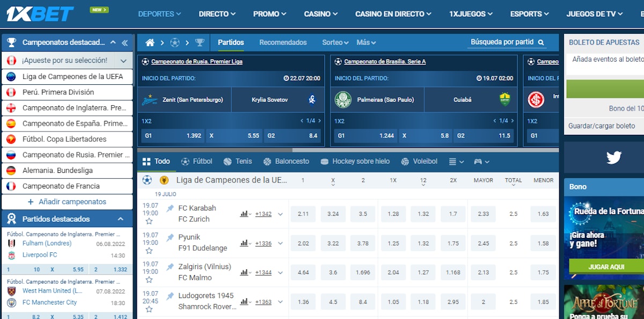Expand the DEPORTES dropdown menu
The image size is (644, 319).
(x=159, y=14)
